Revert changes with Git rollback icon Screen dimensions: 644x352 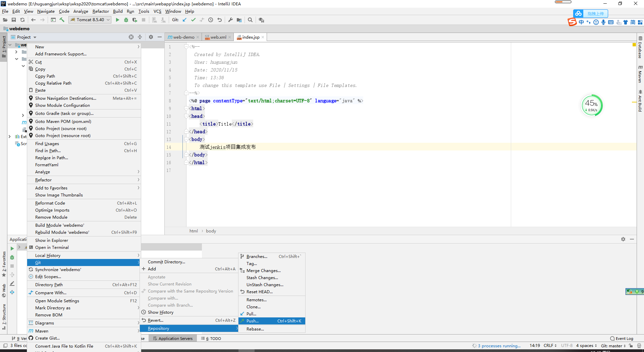pyautogui.click(x=220, y=20)
